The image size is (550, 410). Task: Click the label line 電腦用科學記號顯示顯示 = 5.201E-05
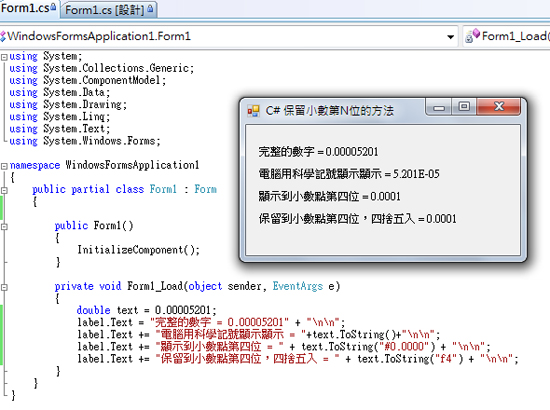(x=349, y=174)
